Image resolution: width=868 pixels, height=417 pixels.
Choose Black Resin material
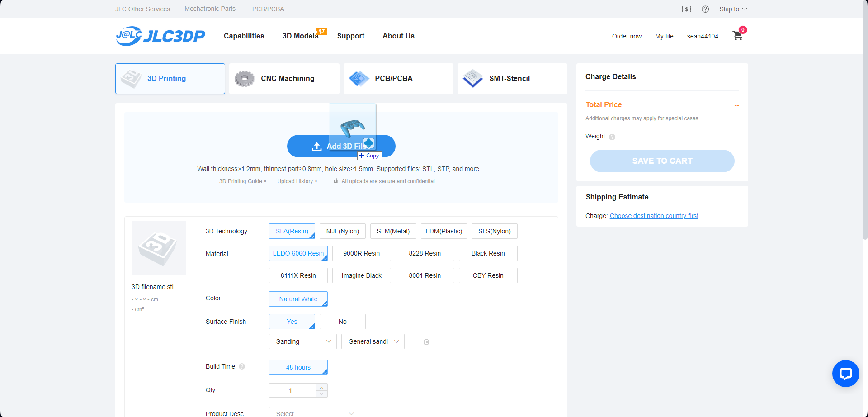click(x=488, y=253)
